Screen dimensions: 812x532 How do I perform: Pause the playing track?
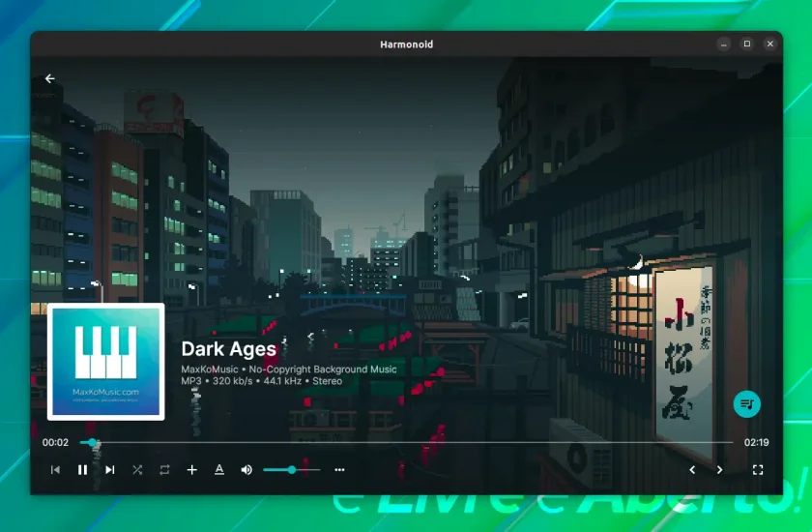(x=82, y=470)
